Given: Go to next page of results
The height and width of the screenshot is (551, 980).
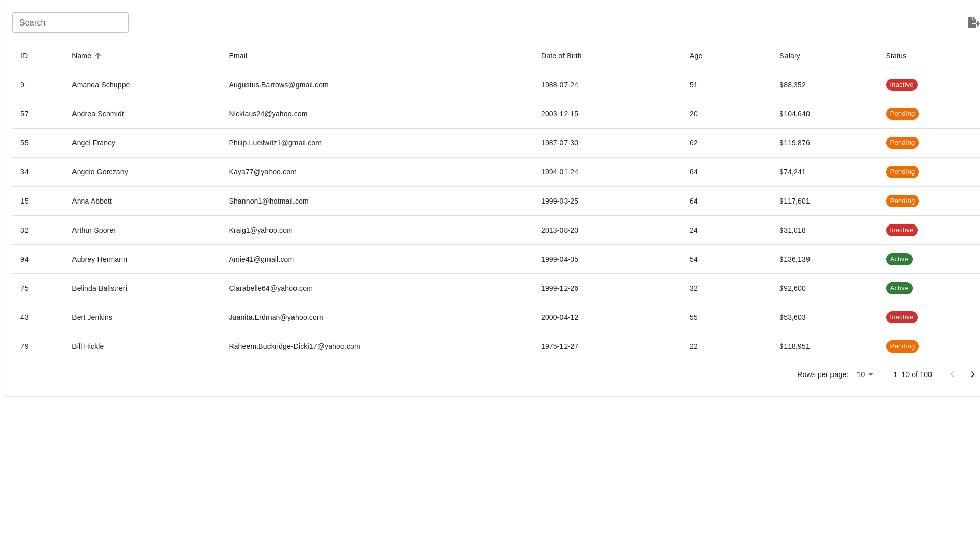Looking at the screenshot, I should click(972, 374).
